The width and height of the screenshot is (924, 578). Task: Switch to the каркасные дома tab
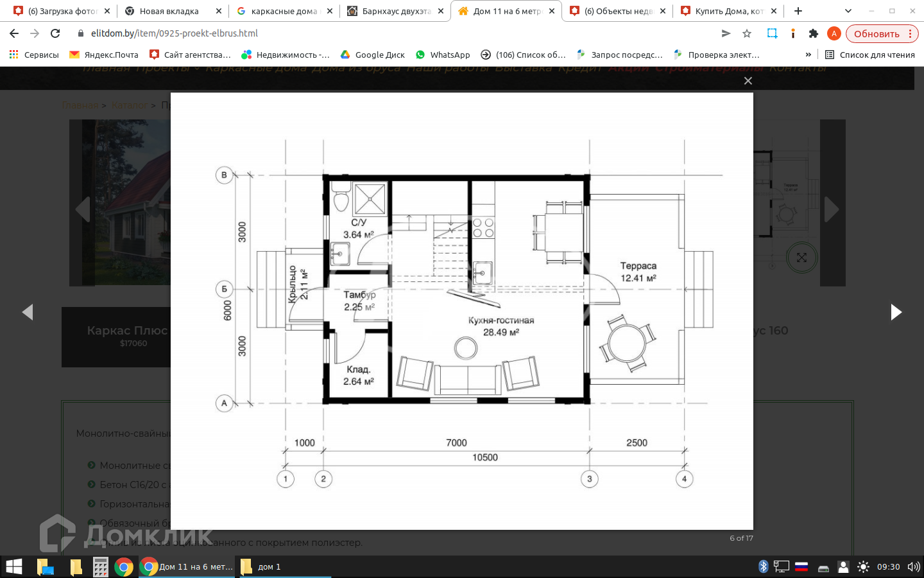pyautogui.click(x=283, y=11)
